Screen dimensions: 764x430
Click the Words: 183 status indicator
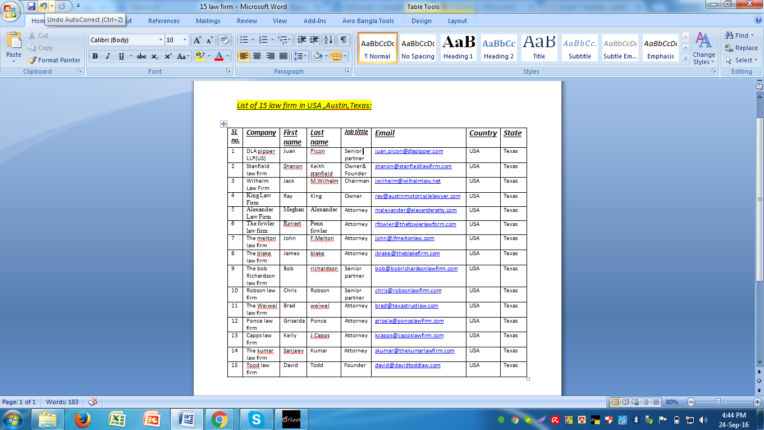coord(62,402)
